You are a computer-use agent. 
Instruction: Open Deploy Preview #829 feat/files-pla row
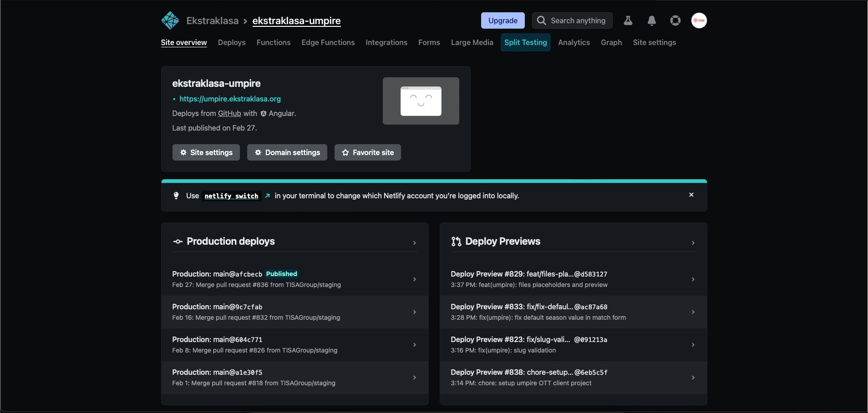tap(574, 279)
